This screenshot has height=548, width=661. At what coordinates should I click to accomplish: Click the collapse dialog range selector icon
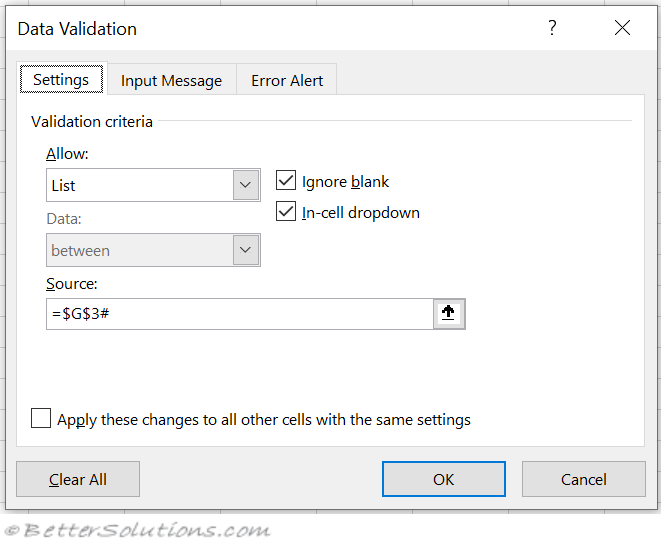point(449,314)
